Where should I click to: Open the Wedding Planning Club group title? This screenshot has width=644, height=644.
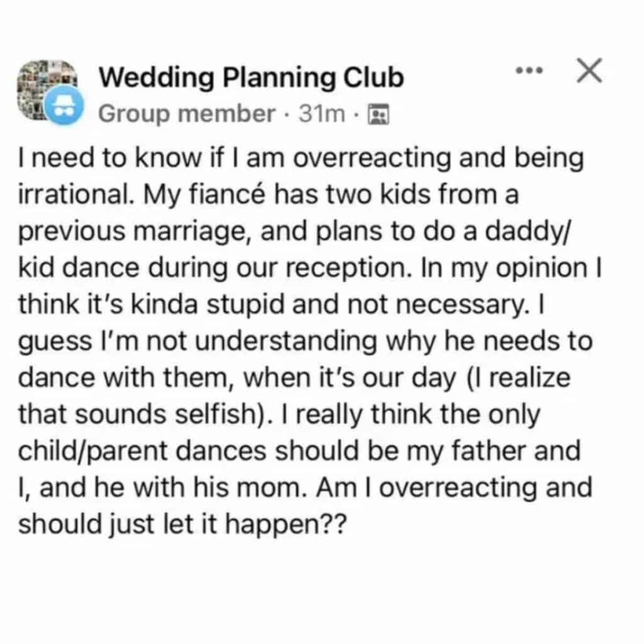(252, 77)
